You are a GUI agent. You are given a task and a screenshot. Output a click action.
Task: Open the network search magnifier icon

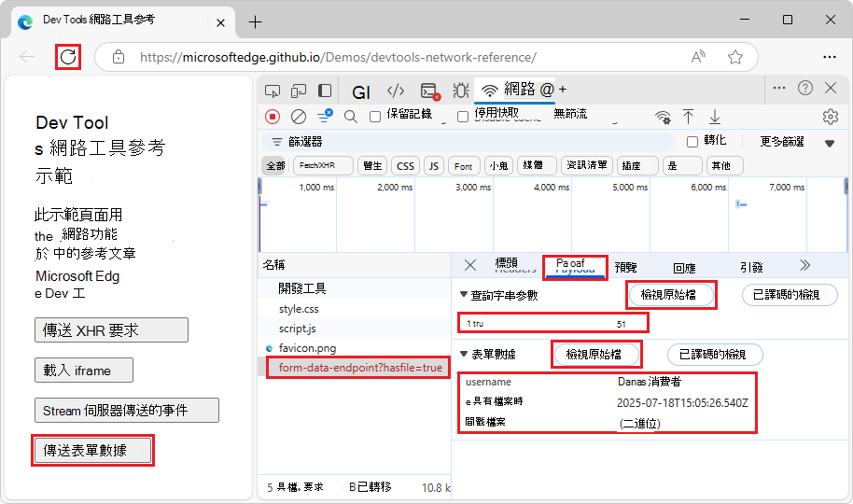(351, 117)
